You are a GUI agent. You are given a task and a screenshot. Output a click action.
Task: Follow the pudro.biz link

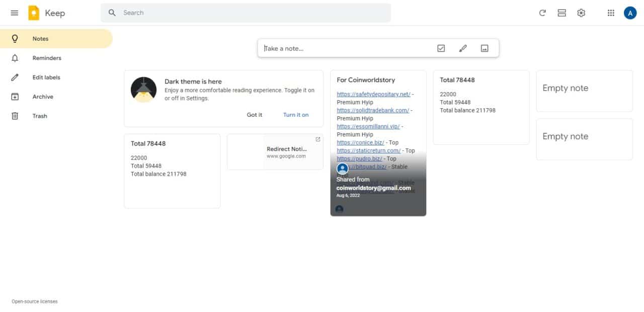click(360, 159)
